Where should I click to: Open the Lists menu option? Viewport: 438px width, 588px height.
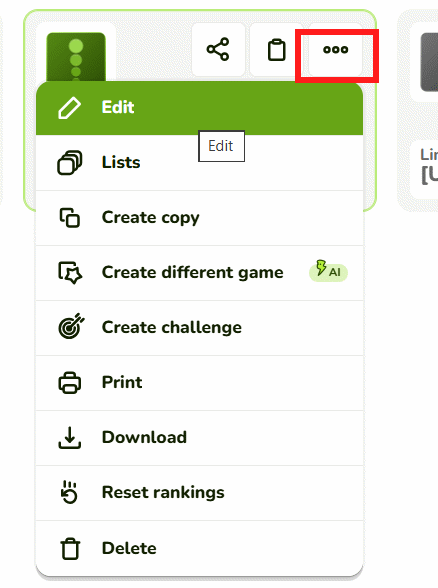(x=200, y=163)
